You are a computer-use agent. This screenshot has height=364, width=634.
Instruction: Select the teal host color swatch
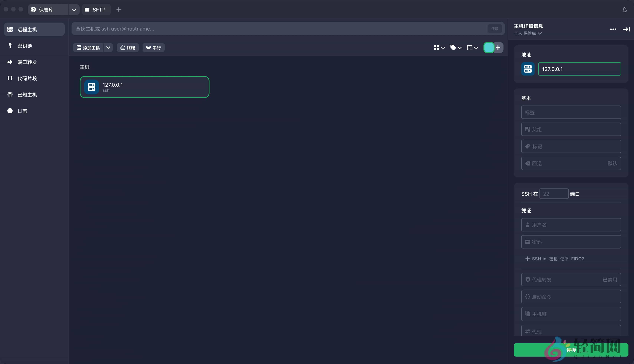pyautogui.click(x=489, y=48)
